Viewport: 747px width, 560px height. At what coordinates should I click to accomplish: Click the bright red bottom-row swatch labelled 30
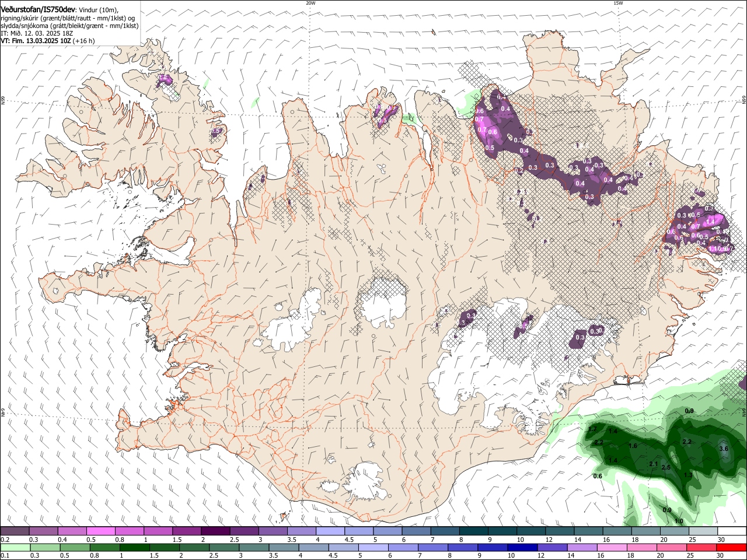point(731,548)
